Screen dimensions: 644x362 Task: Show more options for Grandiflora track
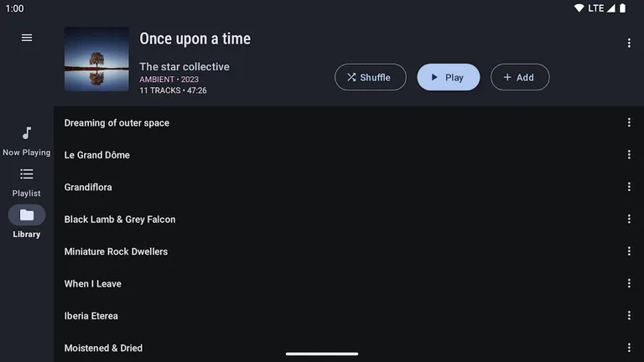[629, 187]
